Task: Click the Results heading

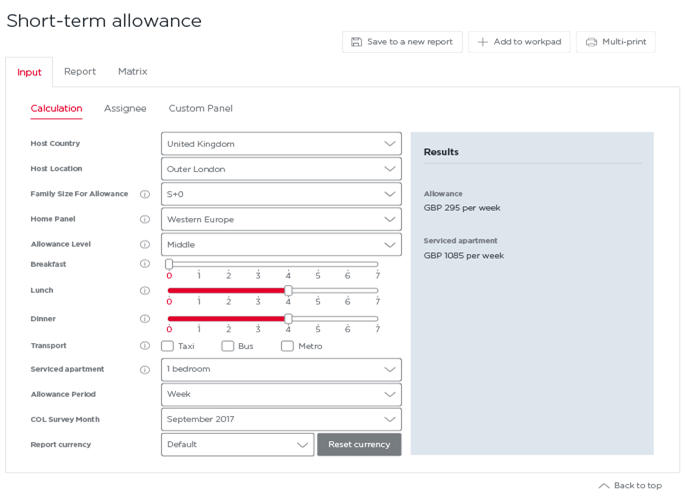Action: pos(441,152)
